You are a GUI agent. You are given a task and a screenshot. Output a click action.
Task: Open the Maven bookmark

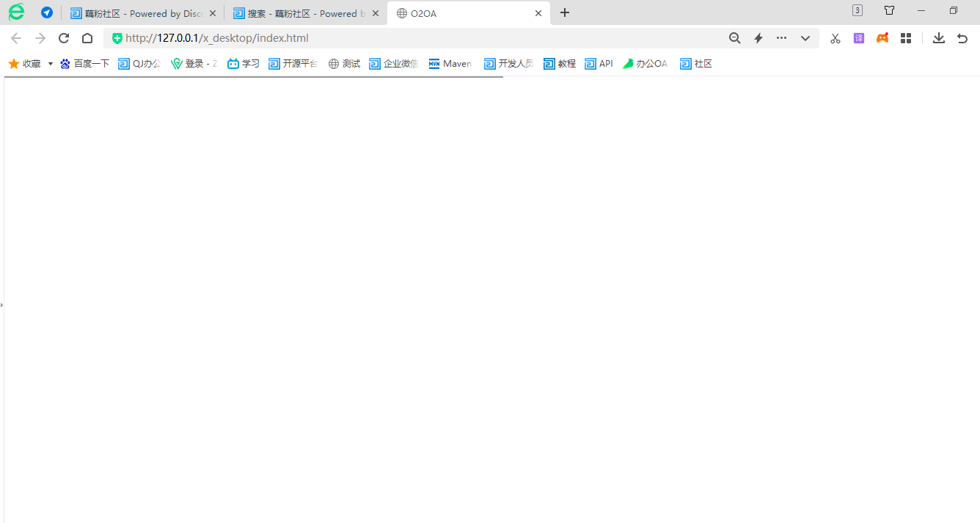(450, 63)
